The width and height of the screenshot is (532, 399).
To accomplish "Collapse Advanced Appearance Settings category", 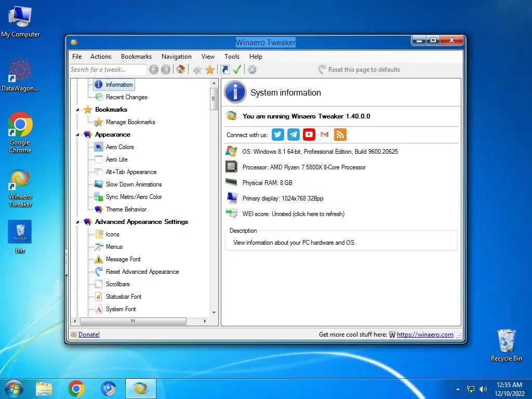I will pos(77,222).
